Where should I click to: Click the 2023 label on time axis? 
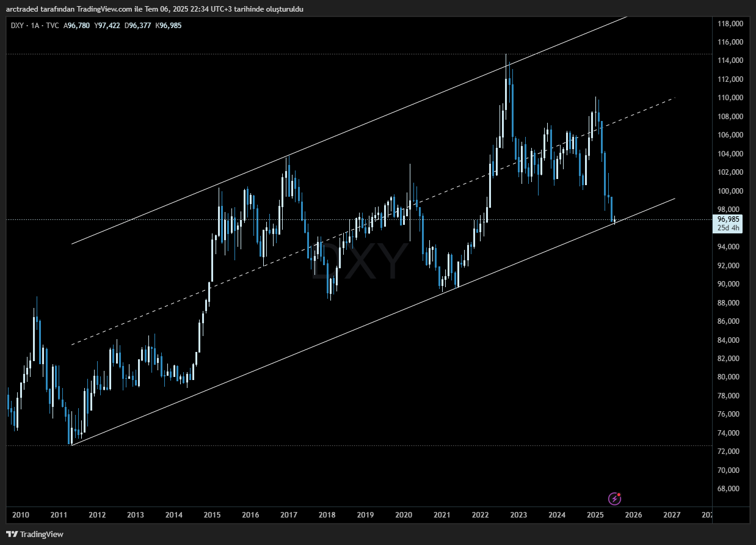(x=518, y=515)
